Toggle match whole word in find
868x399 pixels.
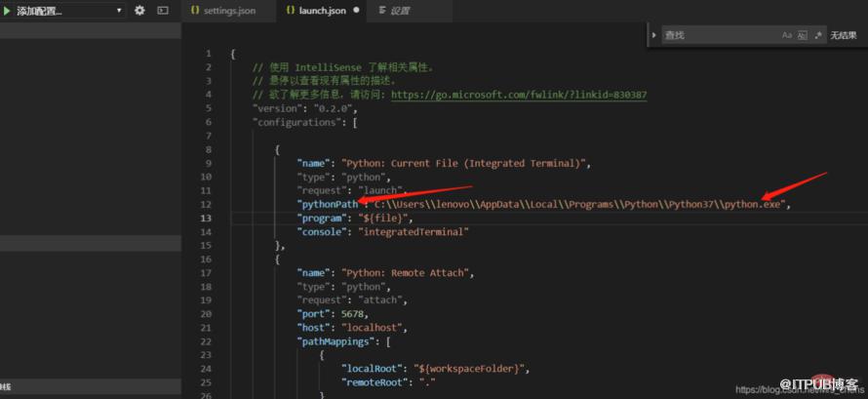pyautogui.click(x=802, y=35)
